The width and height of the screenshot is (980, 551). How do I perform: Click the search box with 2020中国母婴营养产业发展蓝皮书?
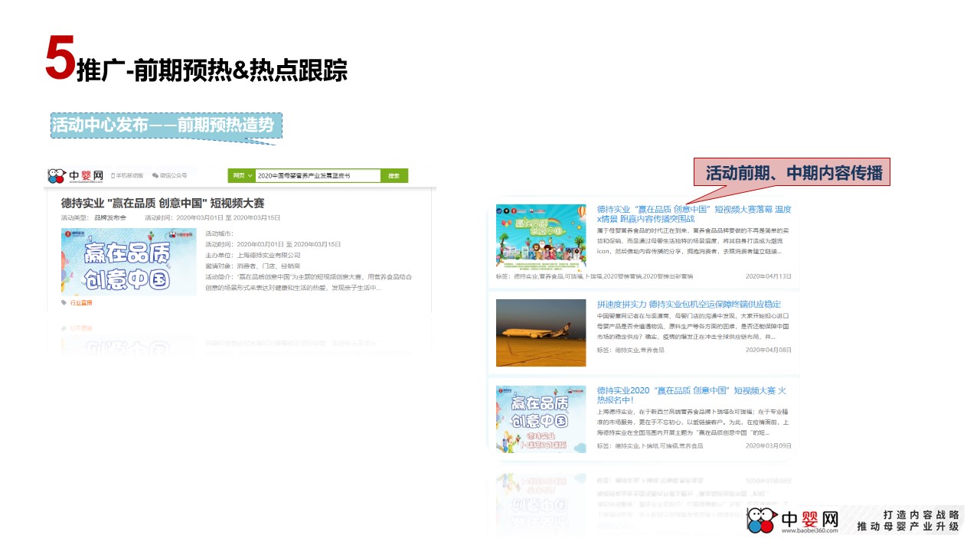[x=317, y=175]
